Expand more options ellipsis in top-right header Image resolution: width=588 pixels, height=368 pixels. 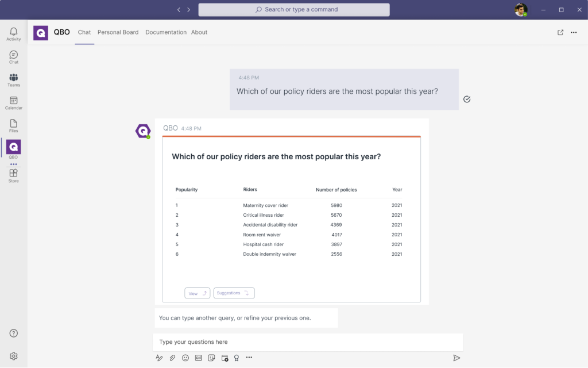pyautogui.click(x=574, y=32)
